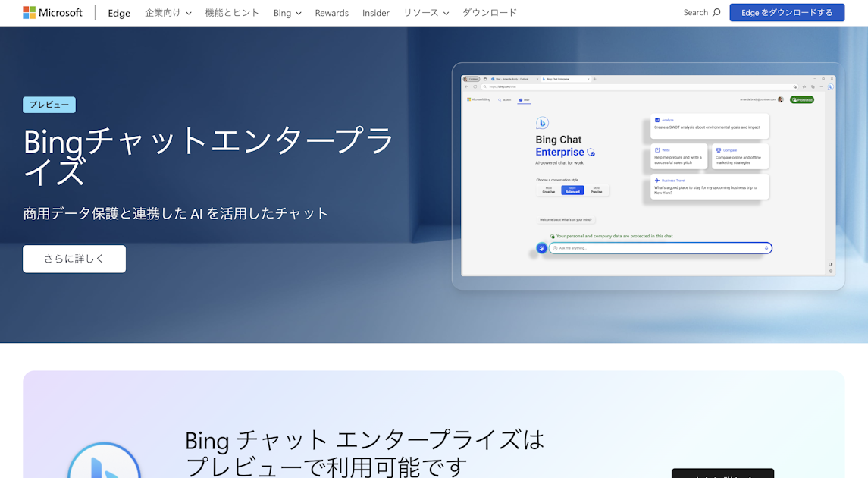Click the green Protected badge

click(x=802, y=99)
